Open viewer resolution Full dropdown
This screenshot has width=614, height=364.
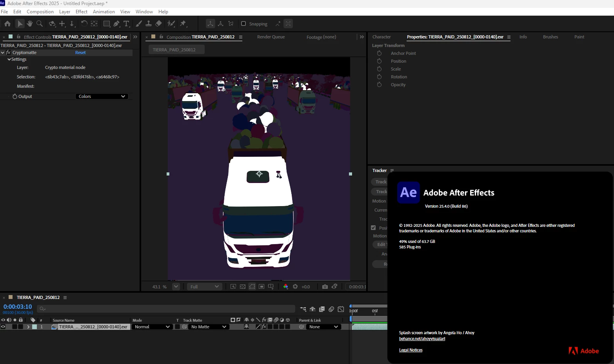tap(204, 287)
